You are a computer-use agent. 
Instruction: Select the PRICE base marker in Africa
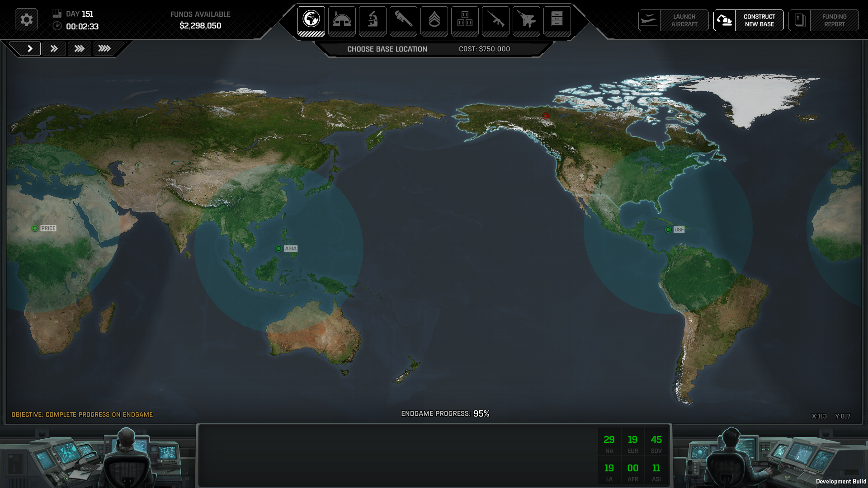pyautogui.click(x=35, y=228)
